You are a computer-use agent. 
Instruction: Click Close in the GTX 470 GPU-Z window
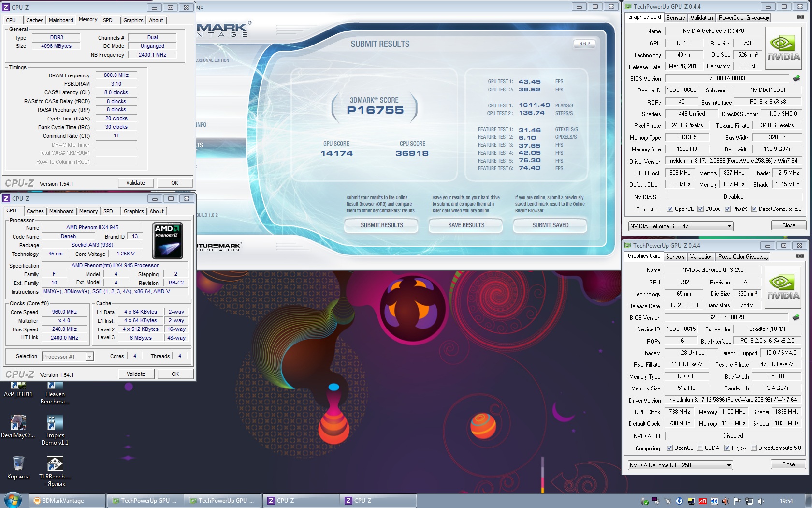[x=789, y=225]
